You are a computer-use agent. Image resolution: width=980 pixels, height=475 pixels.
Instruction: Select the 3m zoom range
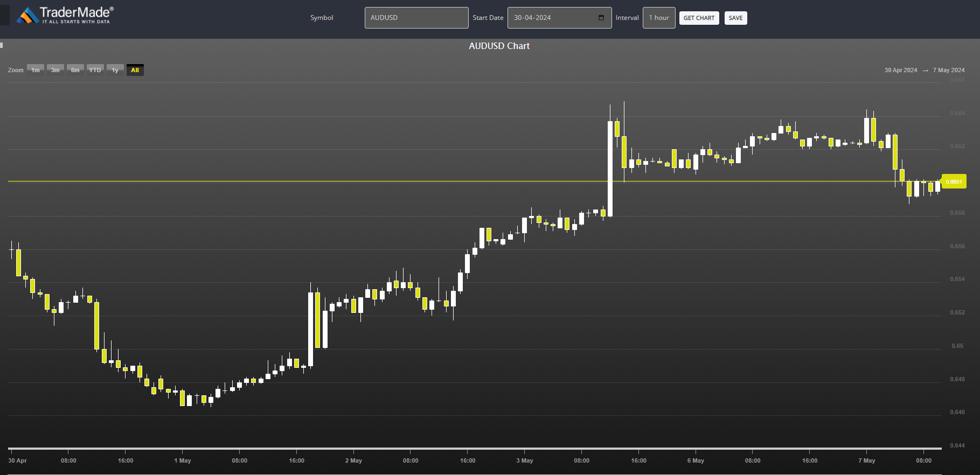pyautogui.click(x=55, y=70)
